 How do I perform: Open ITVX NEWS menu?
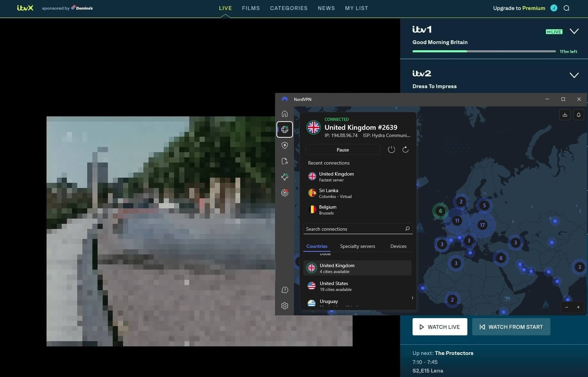click(x=326, y=8)
